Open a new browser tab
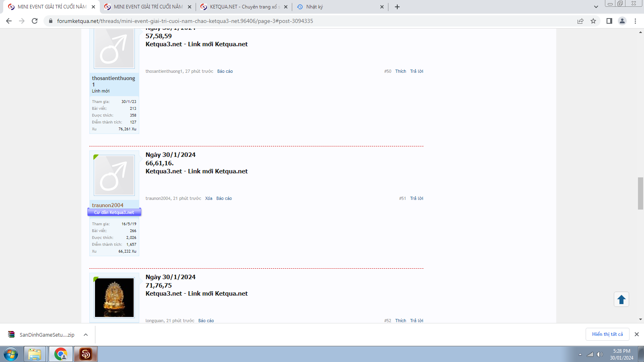The height and width of the screenshot is (362, 644). click(x=397, y=7)
